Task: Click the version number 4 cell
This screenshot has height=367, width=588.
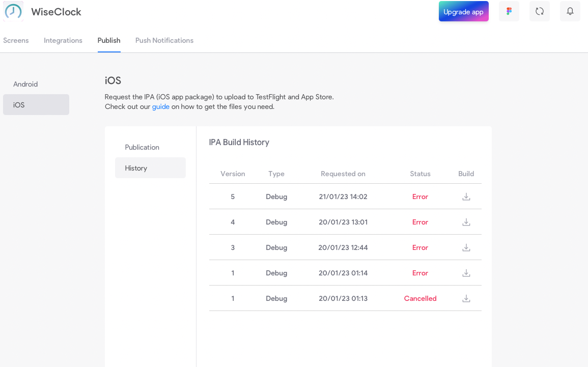Action: [233, 222]
